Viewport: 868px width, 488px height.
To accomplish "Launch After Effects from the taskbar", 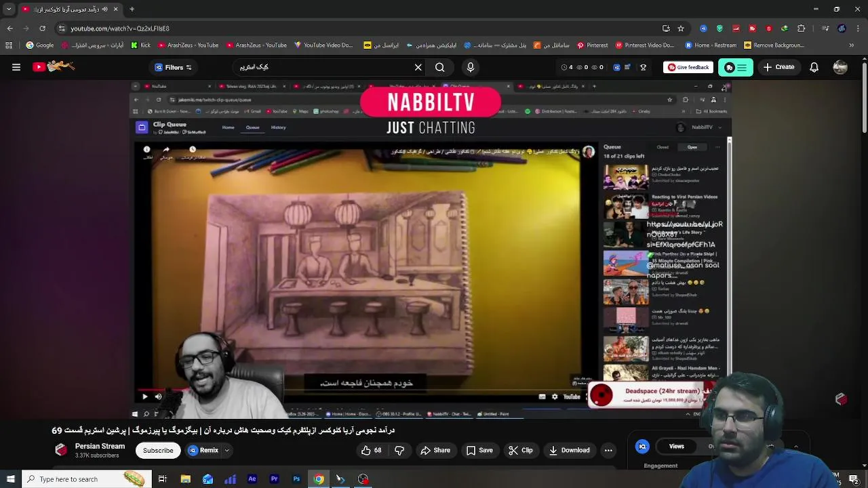I will pyautogui.click(x=252, y=479).
